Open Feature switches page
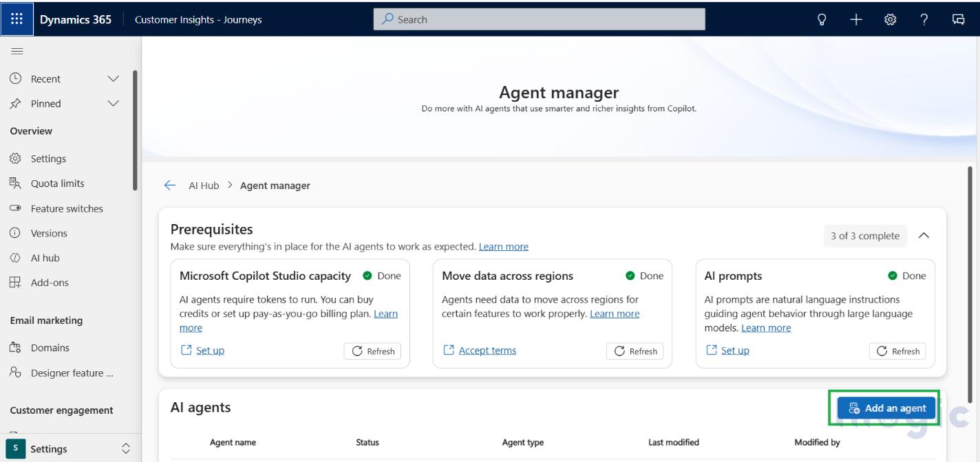The image size is (980, 462). 67,208
